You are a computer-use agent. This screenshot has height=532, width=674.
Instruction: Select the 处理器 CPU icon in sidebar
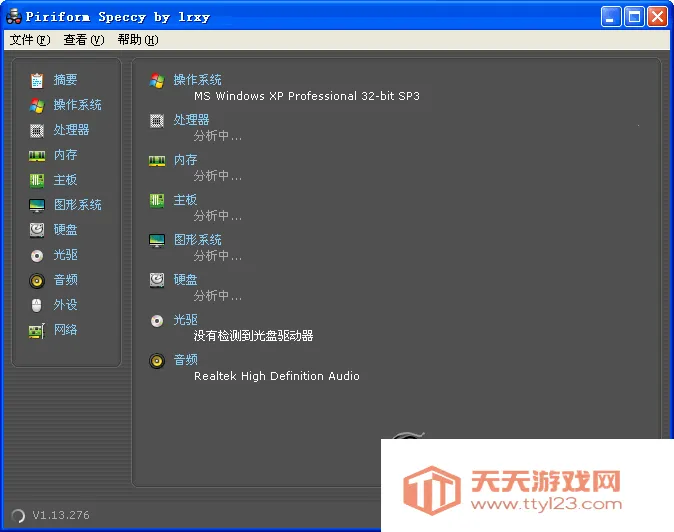coord(37,130)
